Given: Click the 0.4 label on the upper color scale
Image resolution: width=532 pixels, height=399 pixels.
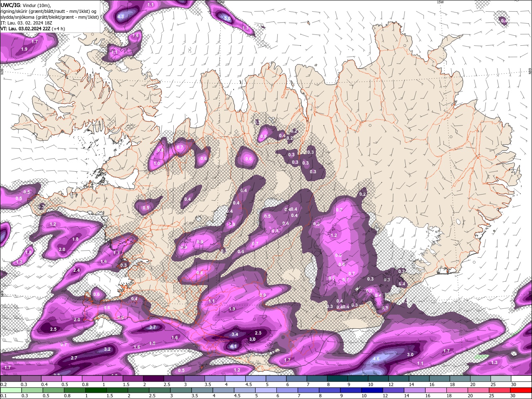Looking at the screenshot, I should (44, 384).
